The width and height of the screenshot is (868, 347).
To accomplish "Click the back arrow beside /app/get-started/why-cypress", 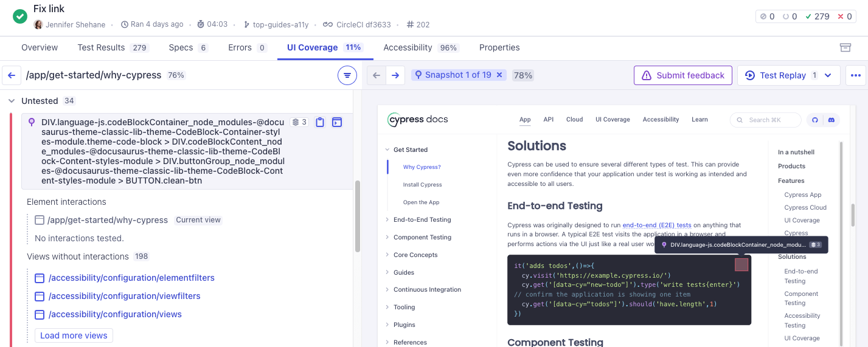I will click(x=12, y=75).
